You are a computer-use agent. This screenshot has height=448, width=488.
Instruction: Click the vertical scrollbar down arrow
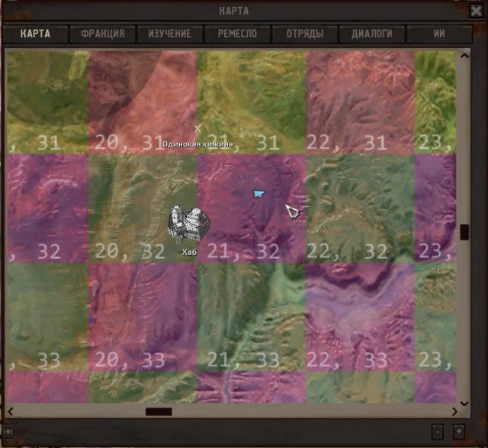464,402
